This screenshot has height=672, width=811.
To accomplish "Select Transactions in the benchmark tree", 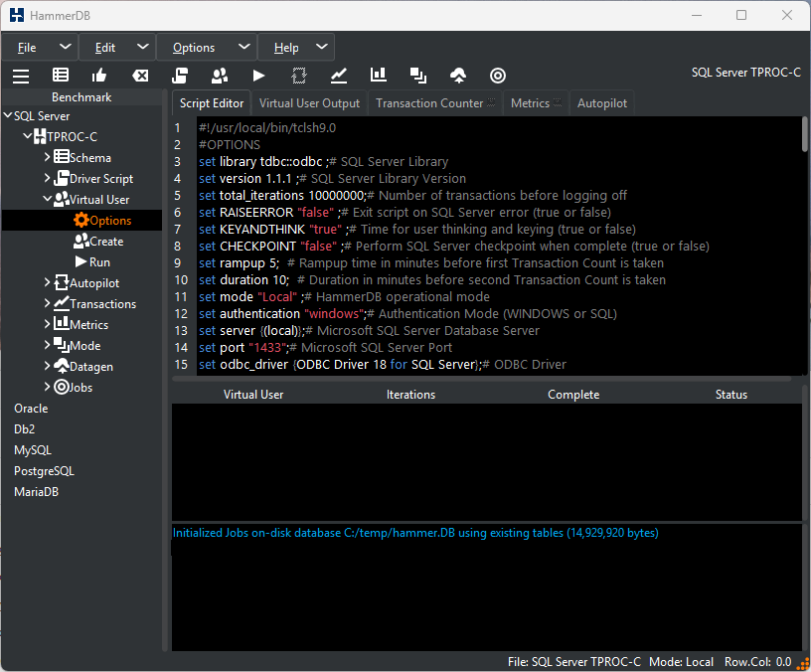I will pyautogui.click(x=95, y=303).
